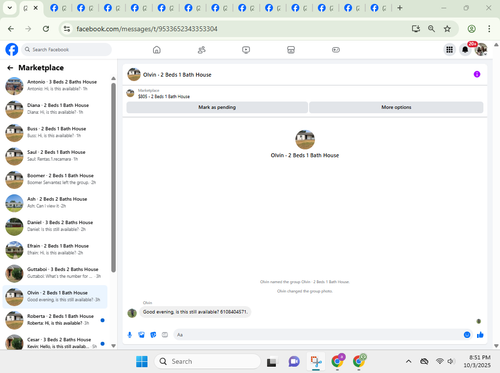Open the Marketplace storefront icon
The image size is (500, 373).
point(291,50)
